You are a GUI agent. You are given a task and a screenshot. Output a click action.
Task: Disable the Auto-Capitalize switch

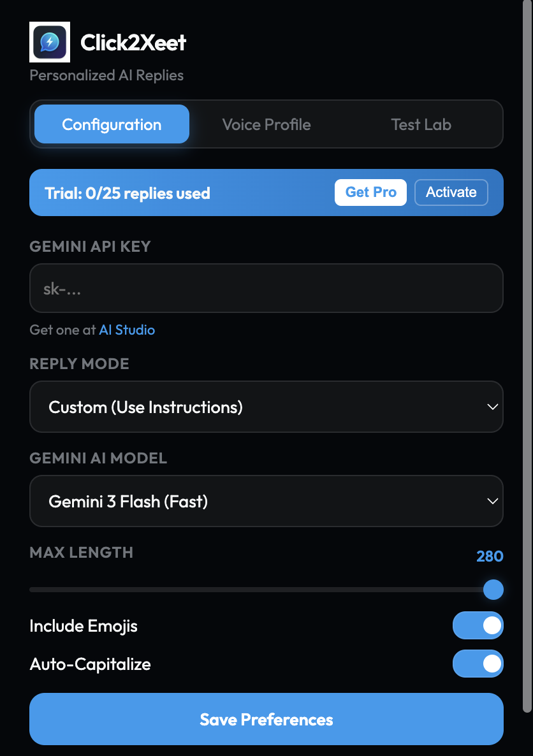[478, 664]
